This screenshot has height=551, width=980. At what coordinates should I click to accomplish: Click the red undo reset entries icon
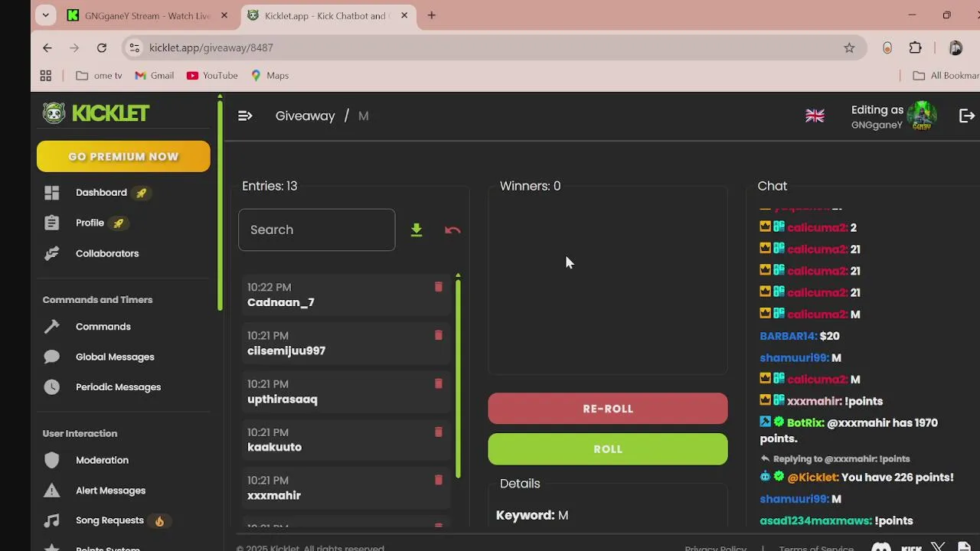tap(452, 230)
